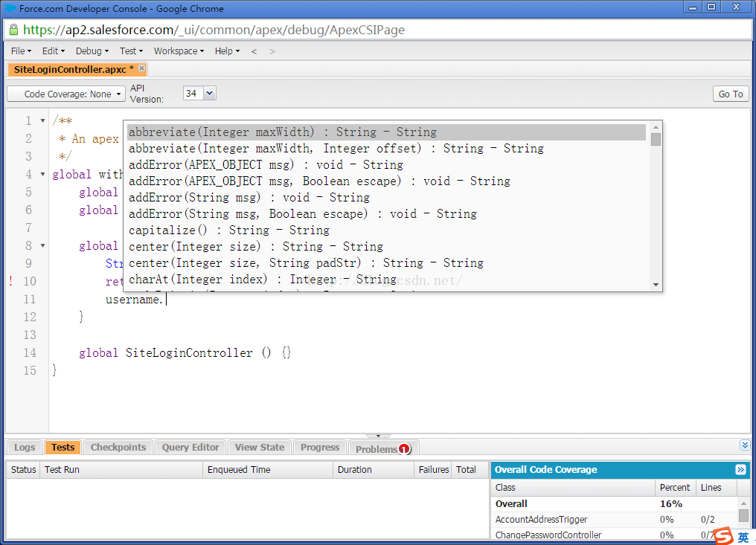Sort by Failures column header

[433, 470]
